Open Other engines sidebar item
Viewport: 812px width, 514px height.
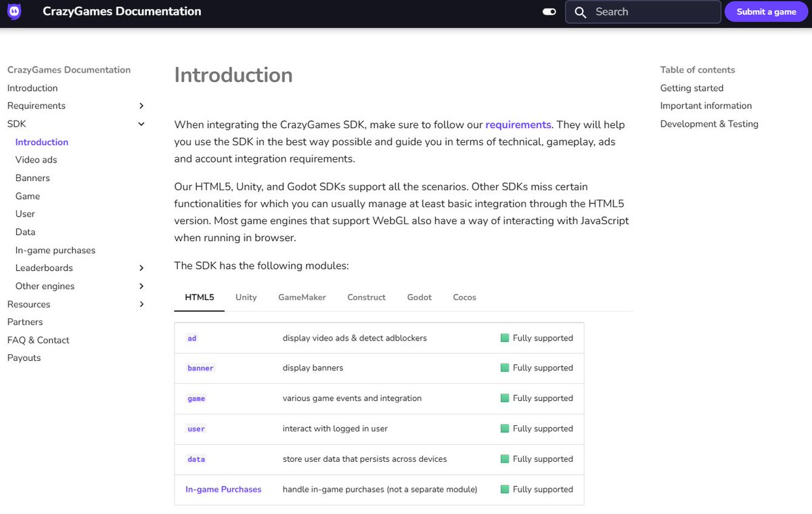[x=45, y=286]
